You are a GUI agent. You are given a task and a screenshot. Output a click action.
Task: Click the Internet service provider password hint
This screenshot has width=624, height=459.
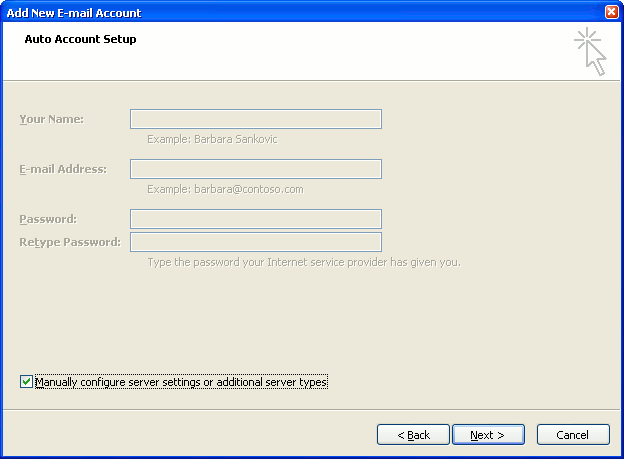[303, 262]
